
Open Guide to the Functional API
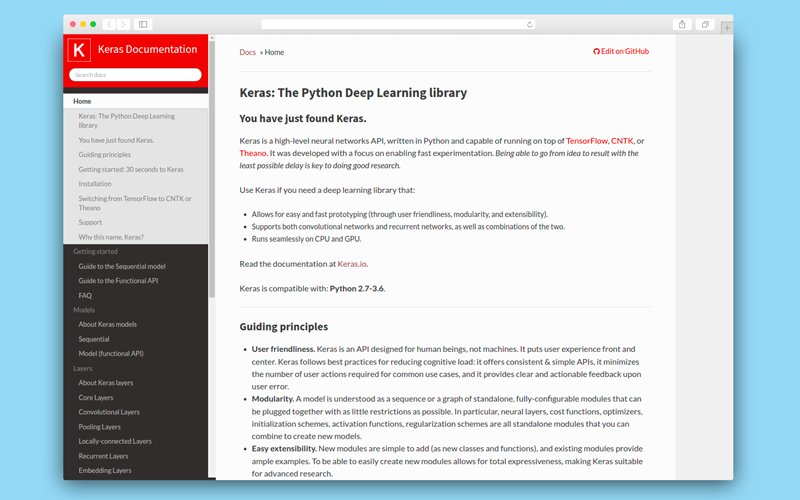(x=118, y=281)
